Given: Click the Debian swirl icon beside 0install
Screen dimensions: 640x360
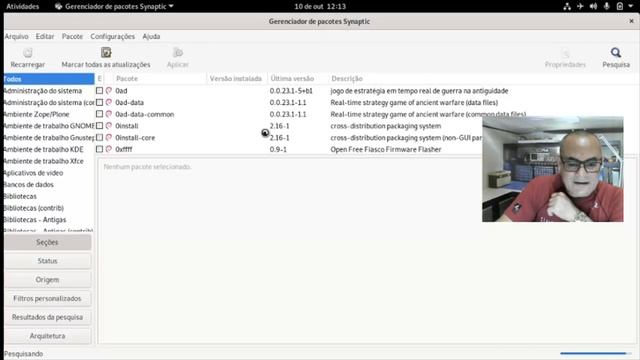Looking at the screenshot, I should click(x=109, y=126).
